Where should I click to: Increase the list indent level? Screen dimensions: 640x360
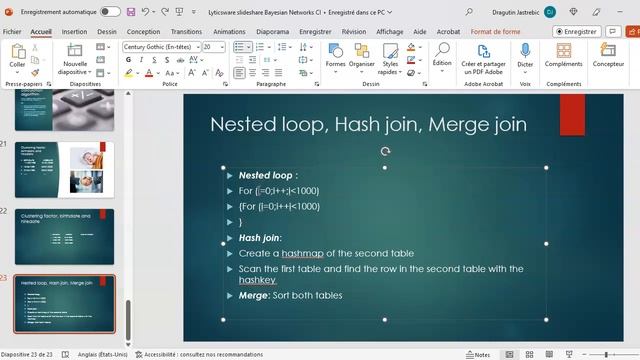253,60
